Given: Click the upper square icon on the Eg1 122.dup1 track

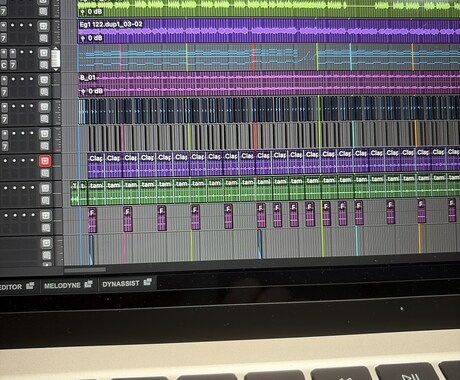Looking at the screenshot, I should [43, 26].
